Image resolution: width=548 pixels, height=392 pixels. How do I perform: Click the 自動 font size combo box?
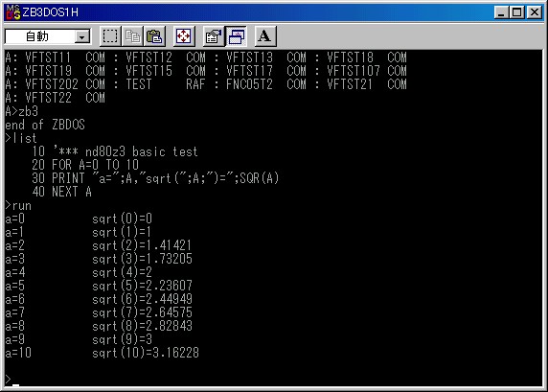(x=48, y=36)
